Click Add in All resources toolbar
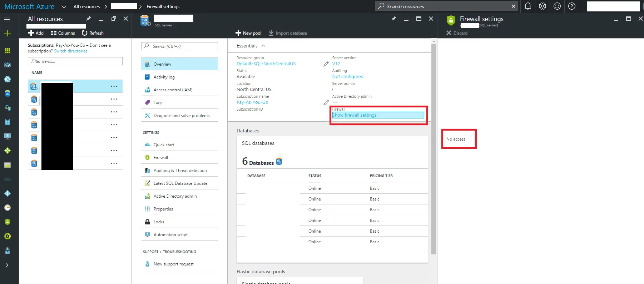This screenshot has height=284, width=644. (36, 33)
